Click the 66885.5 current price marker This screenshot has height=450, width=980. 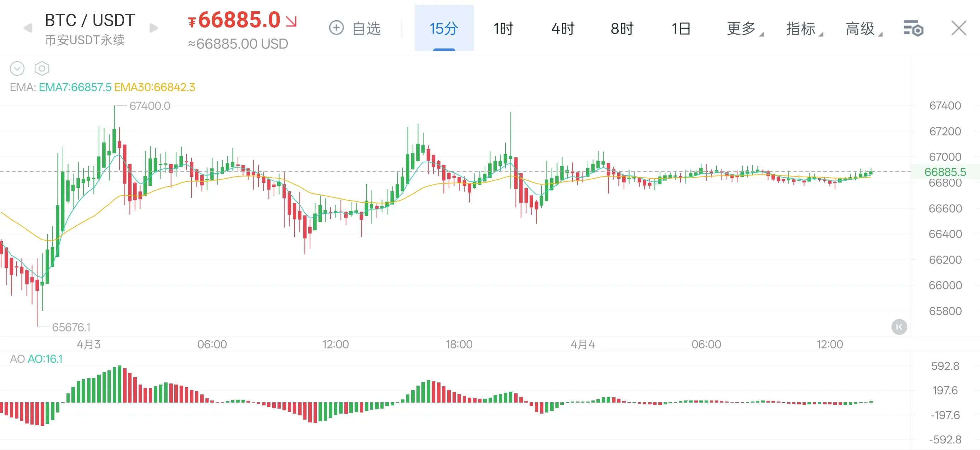945,172
